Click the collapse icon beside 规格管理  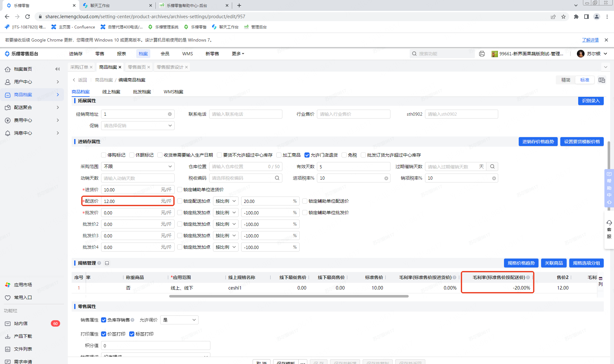coord(107,263)
